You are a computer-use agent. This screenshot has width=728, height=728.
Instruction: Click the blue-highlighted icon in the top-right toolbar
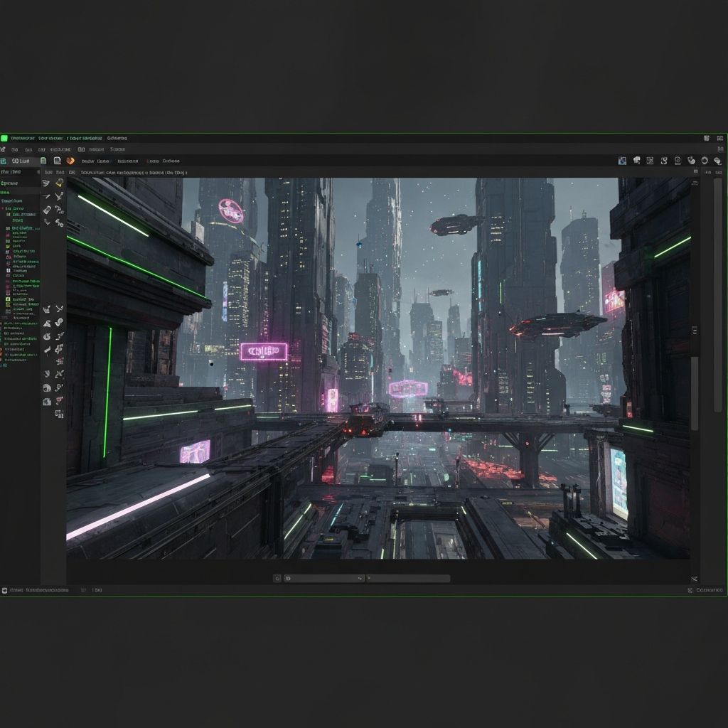[x=623, y=161]
